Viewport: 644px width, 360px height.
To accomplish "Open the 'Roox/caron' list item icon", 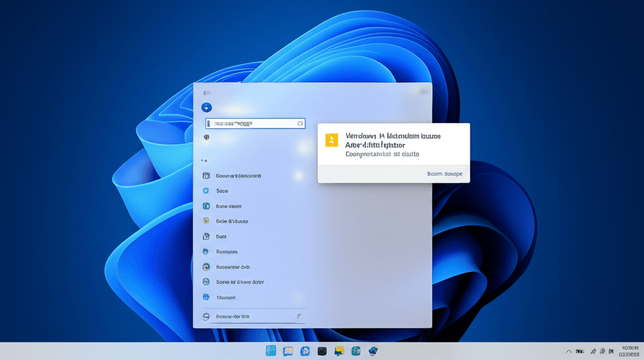I will pos(206,206).
